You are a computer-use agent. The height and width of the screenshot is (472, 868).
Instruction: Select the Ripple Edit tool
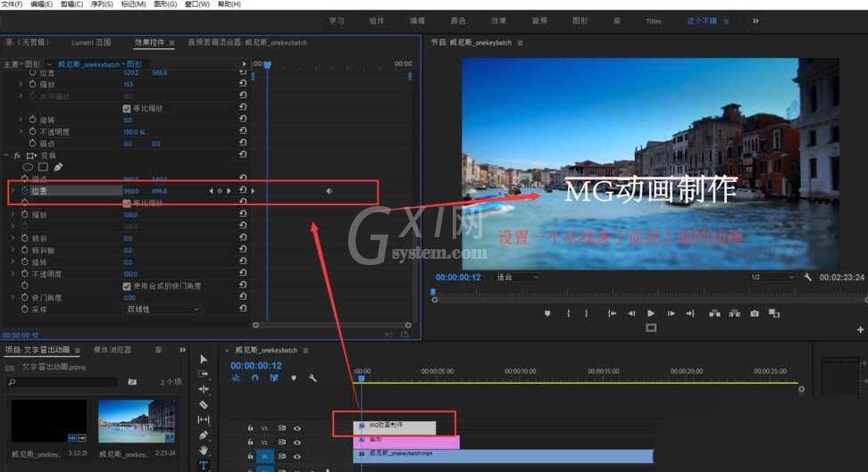204,389
